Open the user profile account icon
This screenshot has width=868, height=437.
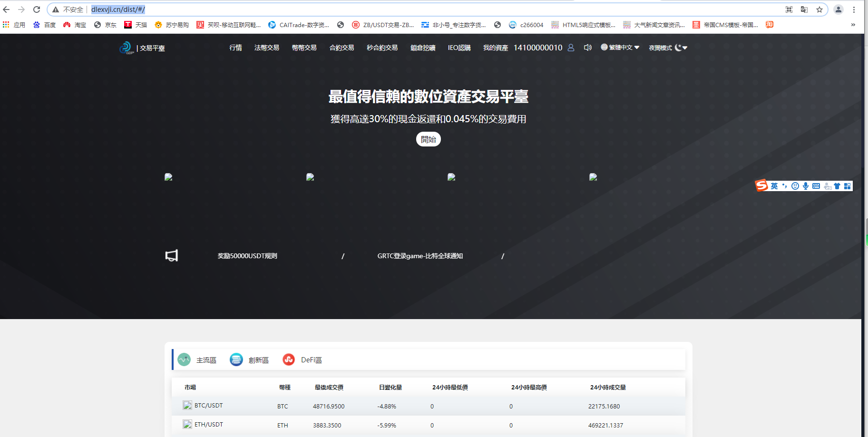point(570,47)
